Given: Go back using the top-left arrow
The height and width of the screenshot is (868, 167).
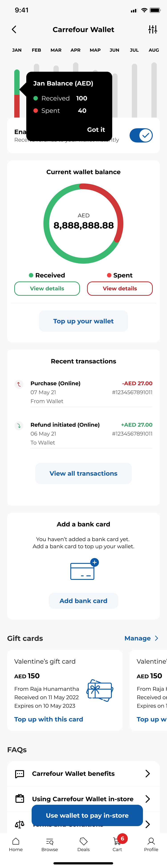Looking at the screenshot, I should (x=14, y=29).
